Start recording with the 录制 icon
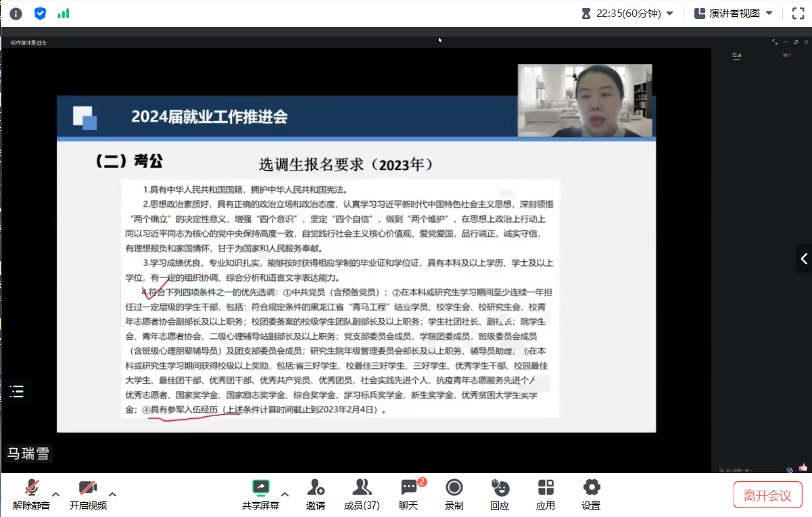Viewport: 812px width, 517px height. [x=454, y=494]
